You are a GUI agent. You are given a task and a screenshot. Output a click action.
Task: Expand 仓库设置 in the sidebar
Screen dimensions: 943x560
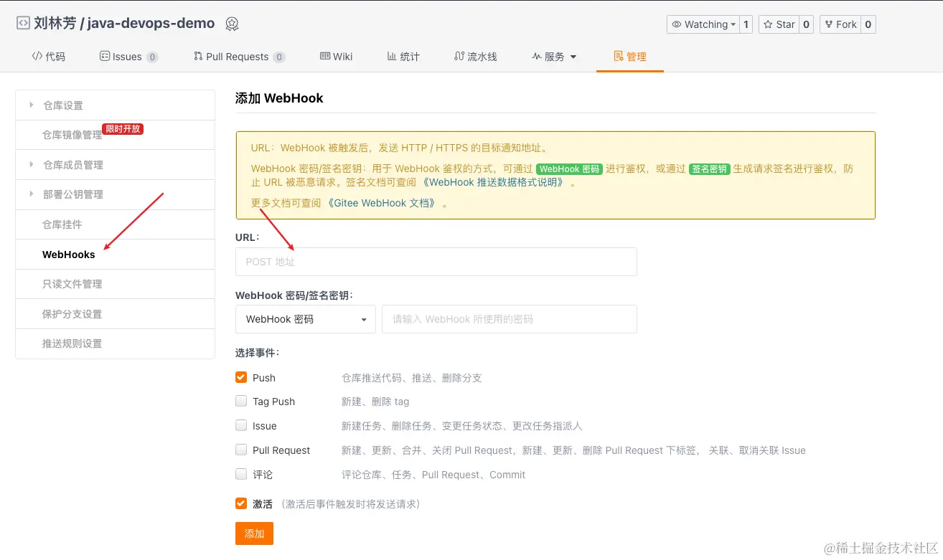point(115,105)
